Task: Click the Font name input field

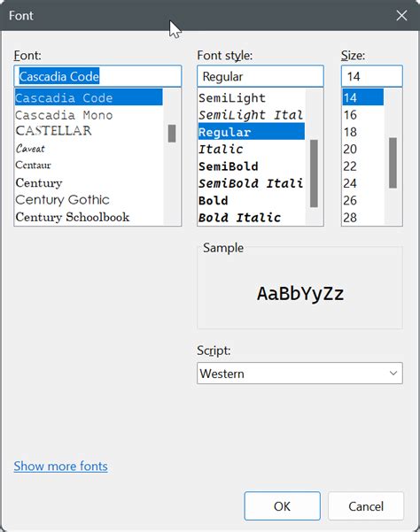Action: [97, 76]
